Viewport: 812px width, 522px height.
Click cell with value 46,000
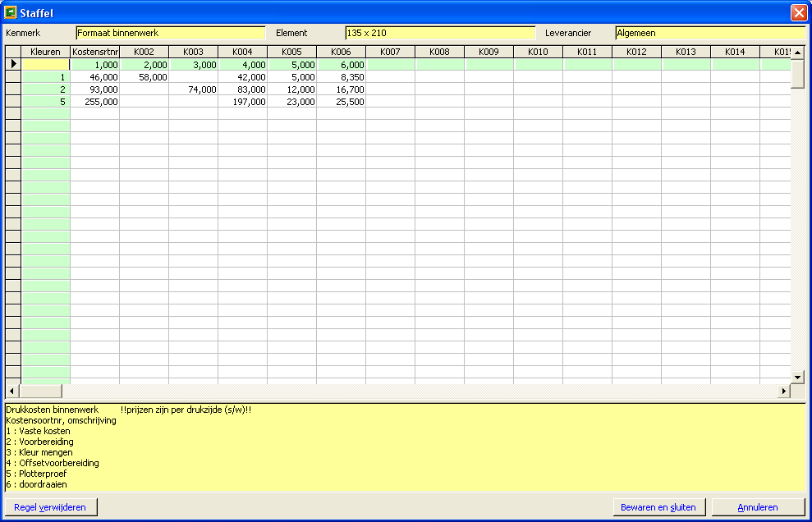(x=94, y=77)
